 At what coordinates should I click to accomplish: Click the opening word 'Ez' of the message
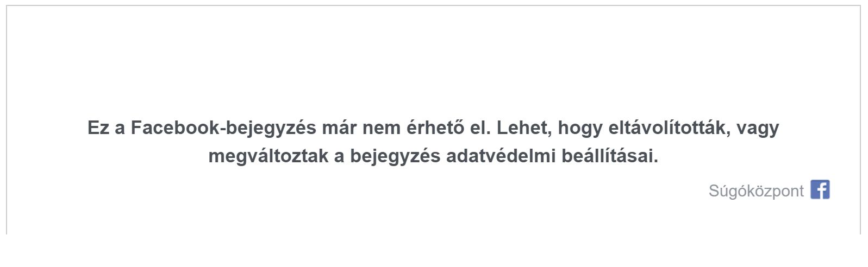tap(98, 128)
